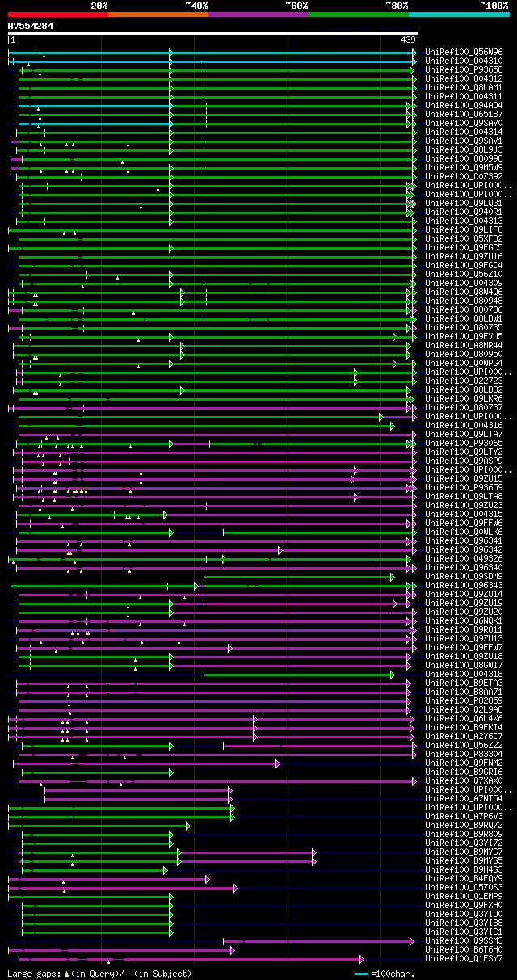Click the purple segment of the identity legend
517x980 pixels.
coord(258,14)
